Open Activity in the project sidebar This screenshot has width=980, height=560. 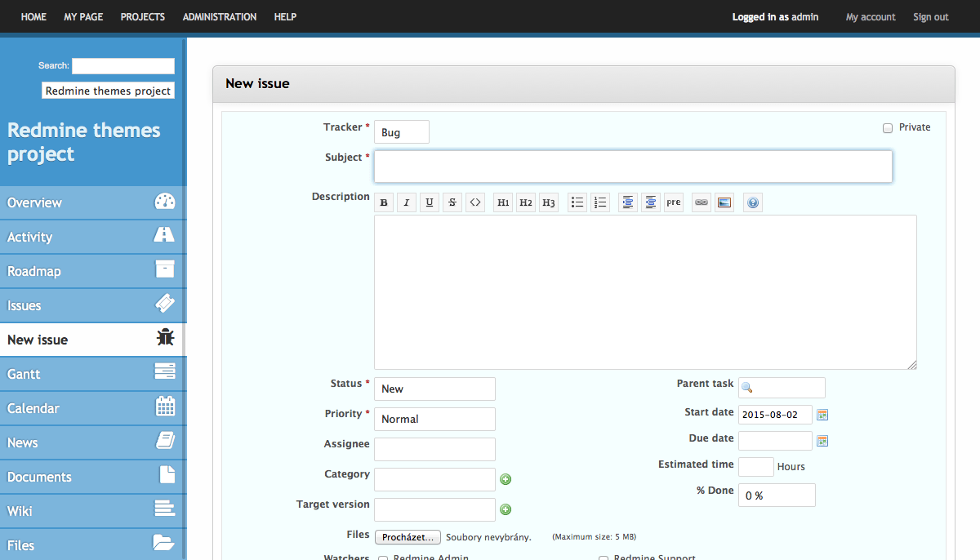[93, 237]
